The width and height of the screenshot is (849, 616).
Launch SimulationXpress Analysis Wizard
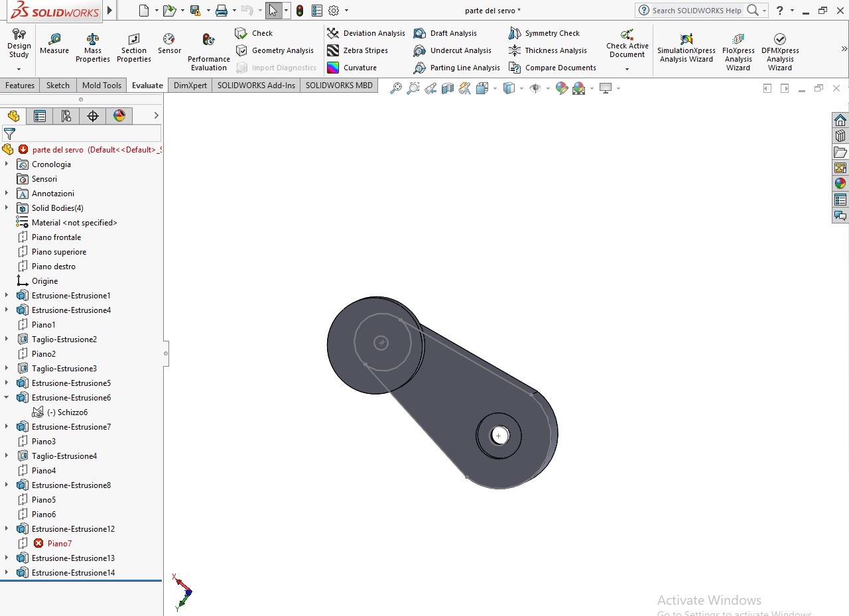tap(686, 48)
